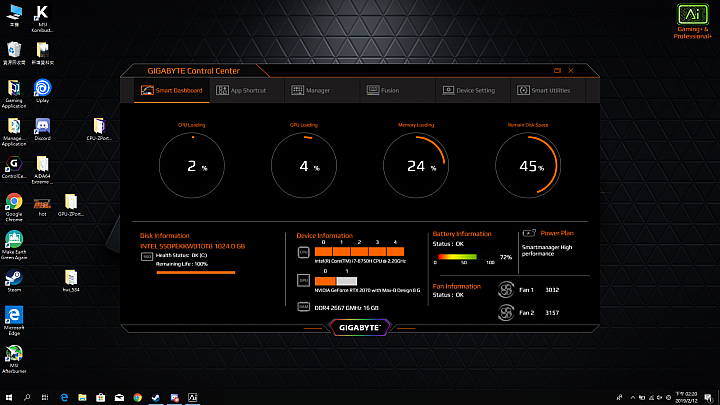Show hidden system tray icons

tap(633, 398)
